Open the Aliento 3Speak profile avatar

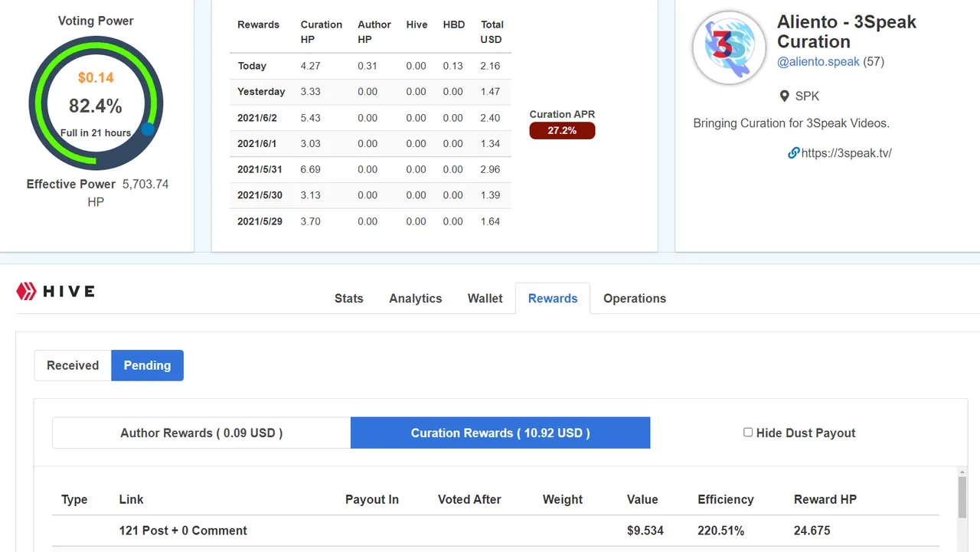click(729, 47)
